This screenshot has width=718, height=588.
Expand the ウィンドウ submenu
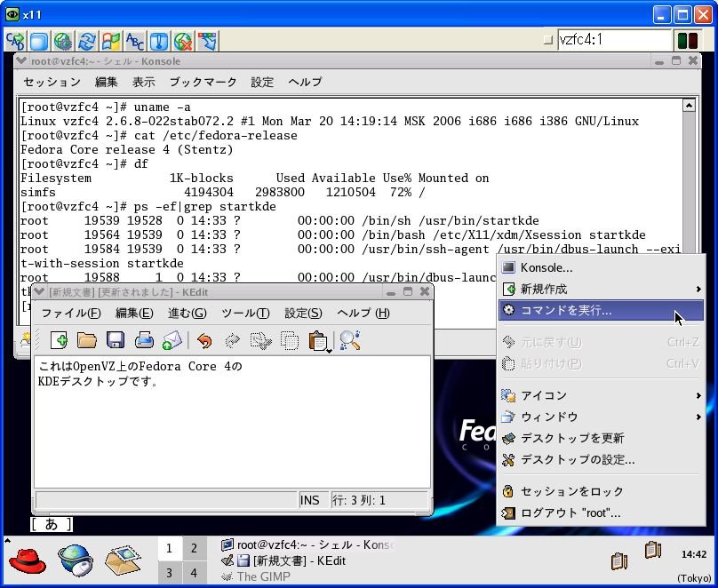601,417
